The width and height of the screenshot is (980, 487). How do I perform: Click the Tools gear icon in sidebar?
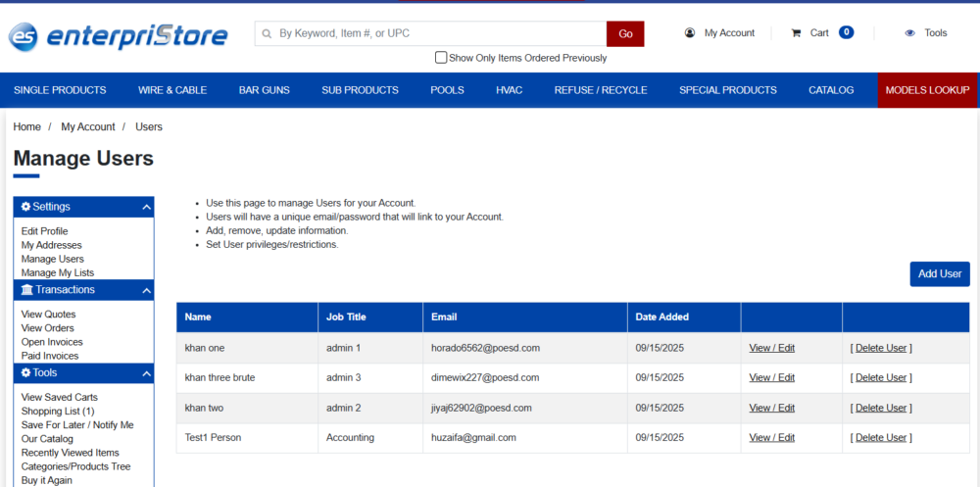pos(25,372)
